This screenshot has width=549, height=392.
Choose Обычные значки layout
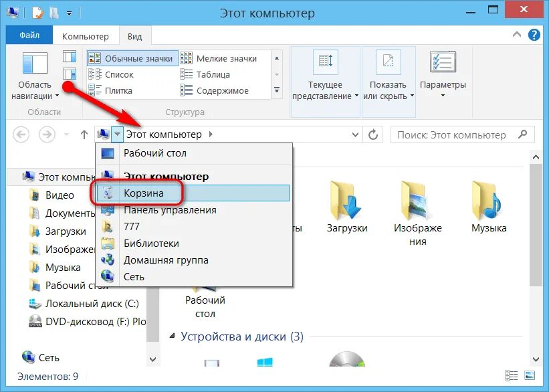[x=132, y=58]
